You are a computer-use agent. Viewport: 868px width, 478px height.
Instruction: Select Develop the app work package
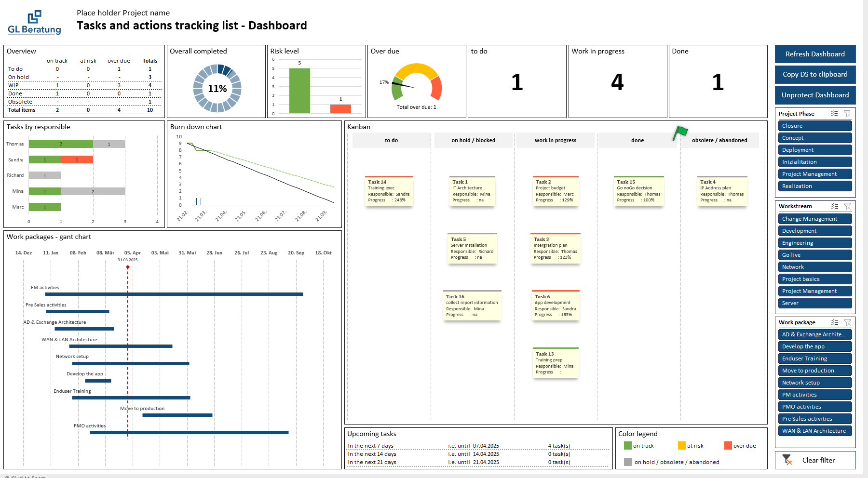(x=815, y=346)
